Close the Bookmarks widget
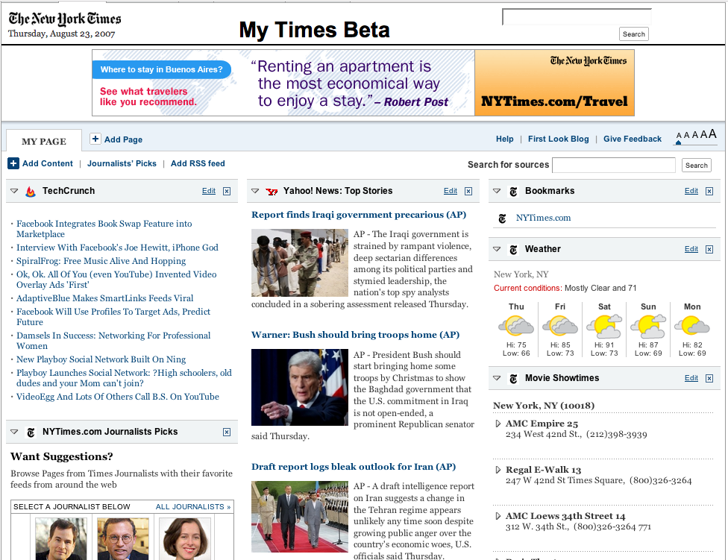The image size is (728, 560). (709, 191)
